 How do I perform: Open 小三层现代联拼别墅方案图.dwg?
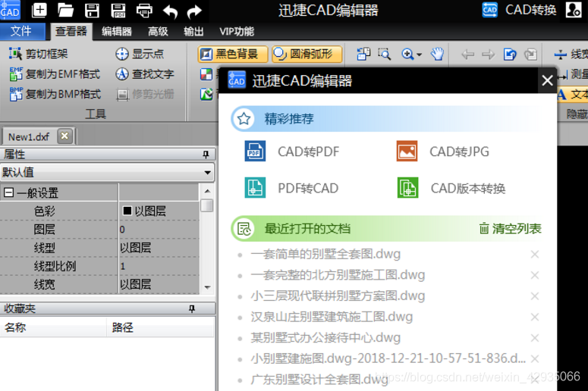[338, 296]
